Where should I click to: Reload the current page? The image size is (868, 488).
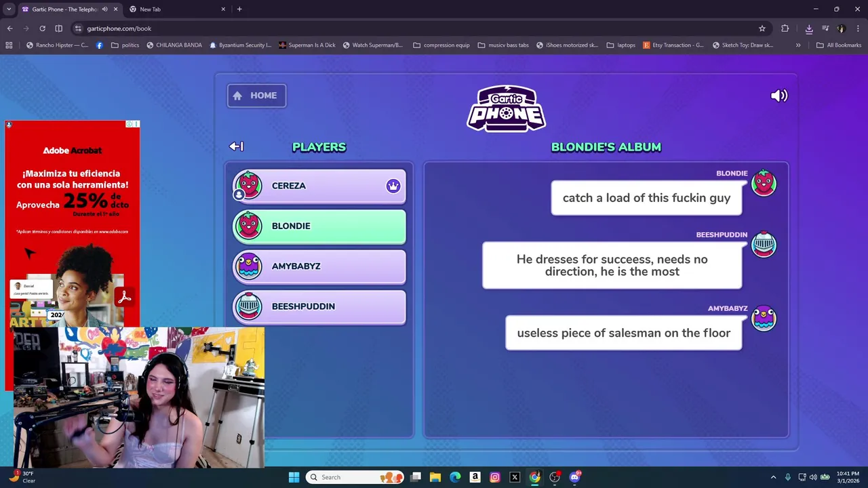(x=42, y=28)
